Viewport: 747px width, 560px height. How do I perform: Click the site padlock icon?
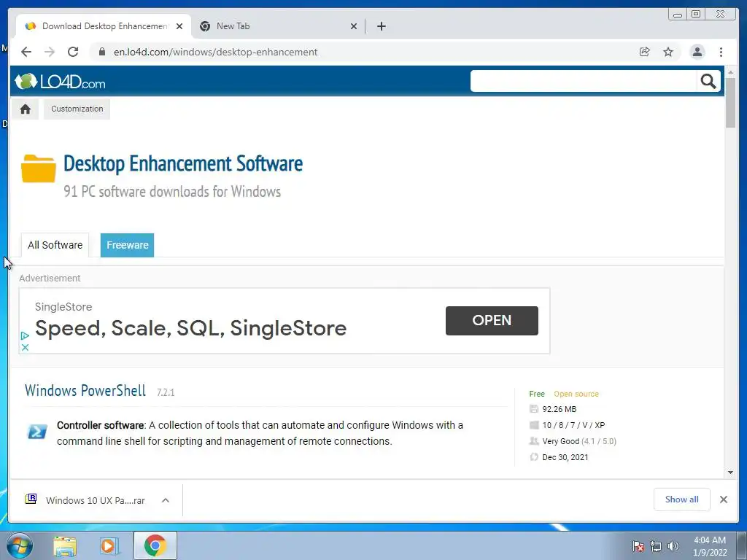click(x=101, y=52)
